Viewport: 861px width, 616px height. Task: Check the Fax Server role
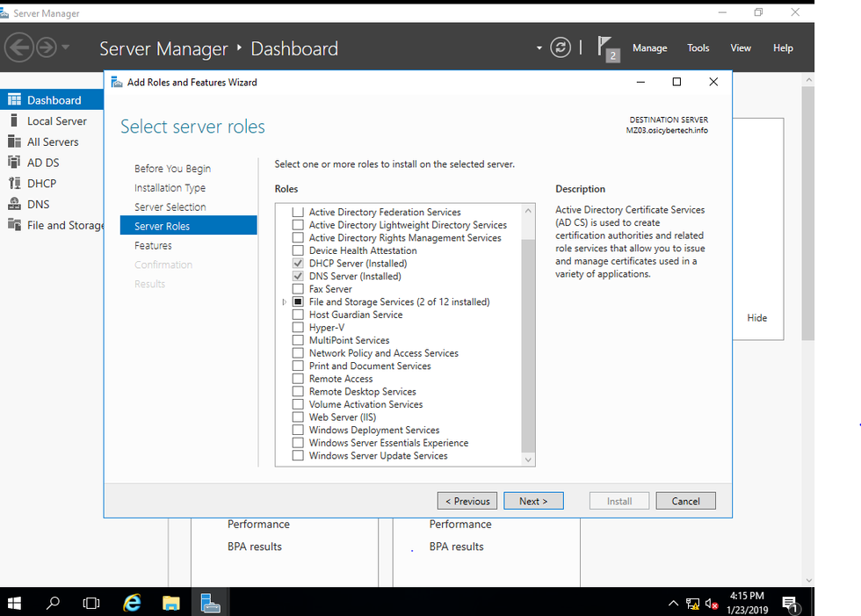point(298,289)
